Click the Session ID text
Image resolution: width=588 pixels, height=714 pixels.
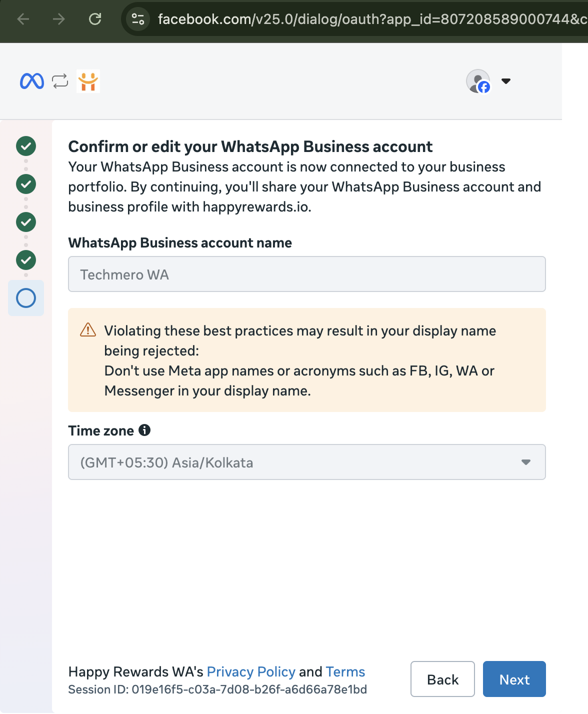pos(217,689)
